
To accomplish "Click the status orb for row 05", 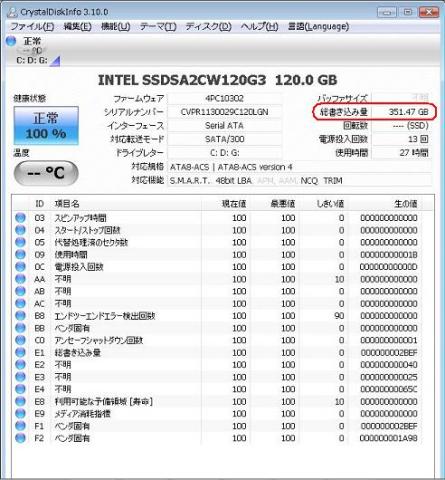I will point(20,242).
